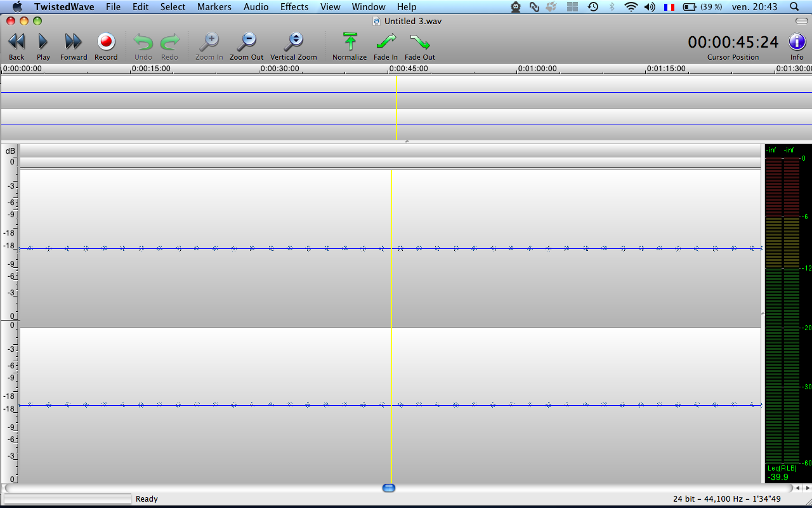Open the Info panel icon
The height and width of the screenshot is (508, 812).
pos(797,42)
